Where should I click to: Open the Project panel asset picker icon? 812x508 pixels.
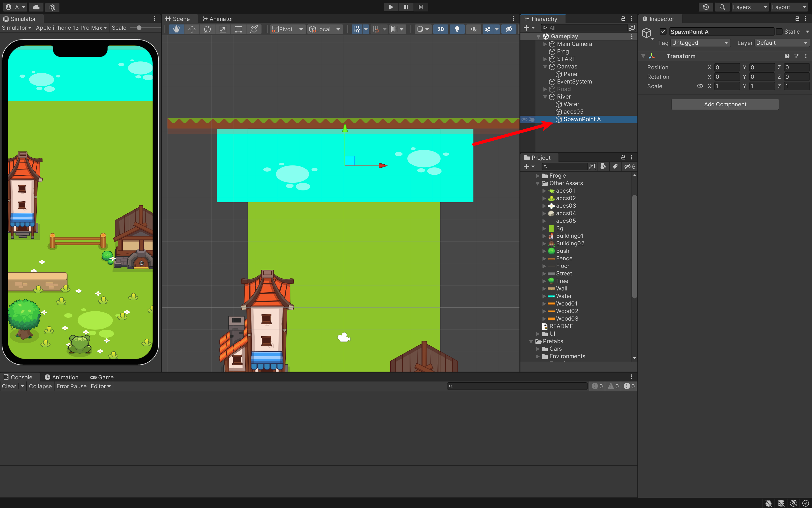[x=592, y=166]
